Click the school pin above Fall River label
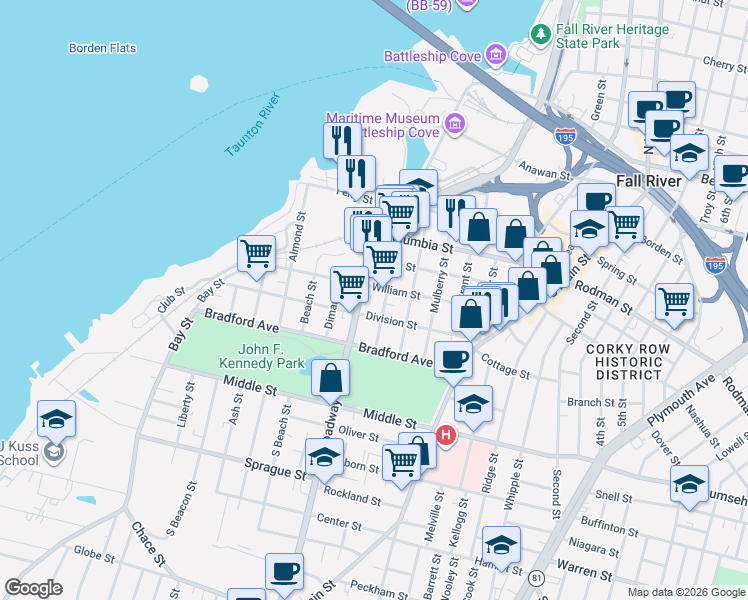This screenshot has width=748, height=600. pos(689,154)
